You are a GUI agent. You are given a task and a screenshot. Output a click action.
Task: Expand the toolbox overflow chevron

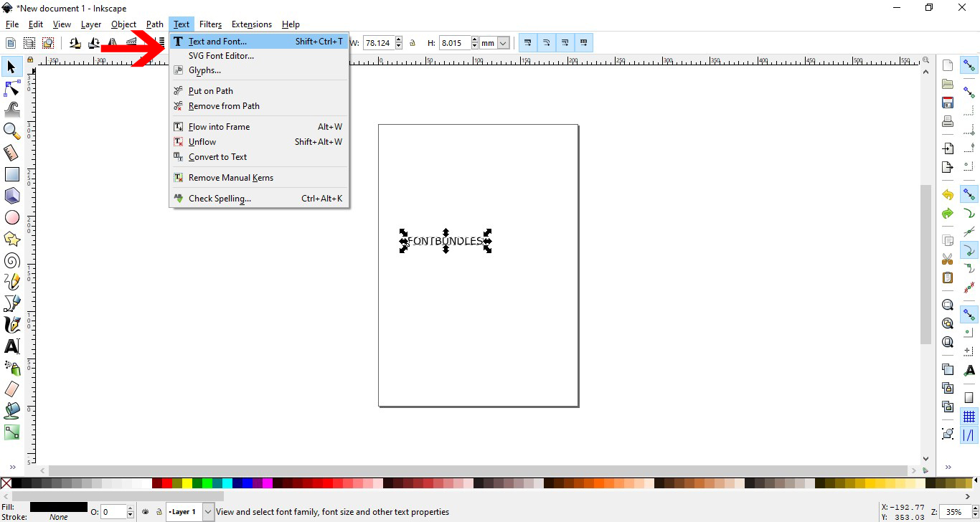pos(11,468)
